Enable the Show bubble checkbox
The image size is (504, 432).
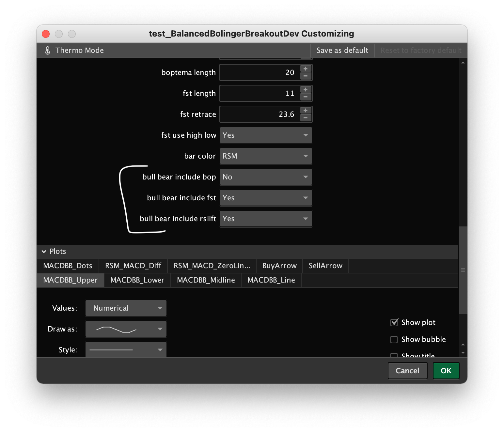click(x=394, y=339)
